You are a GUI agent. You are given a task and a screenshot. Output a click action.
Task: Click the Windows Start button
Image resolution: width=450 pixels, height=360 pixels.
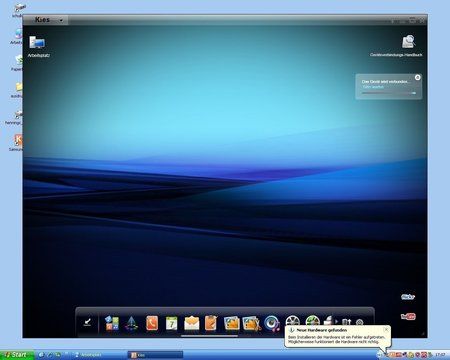[17, 355]
